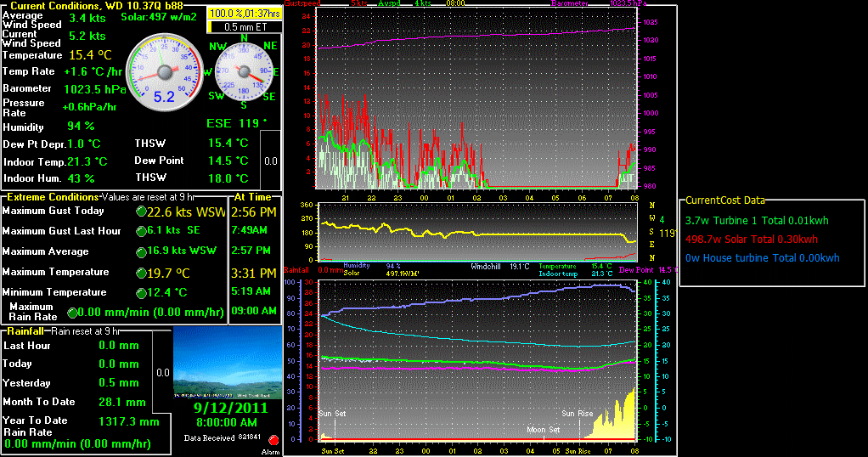The image size is (868, 457).
Task: Click the 8:00:00 AM clock text
Action: click(x=227, y=423)
